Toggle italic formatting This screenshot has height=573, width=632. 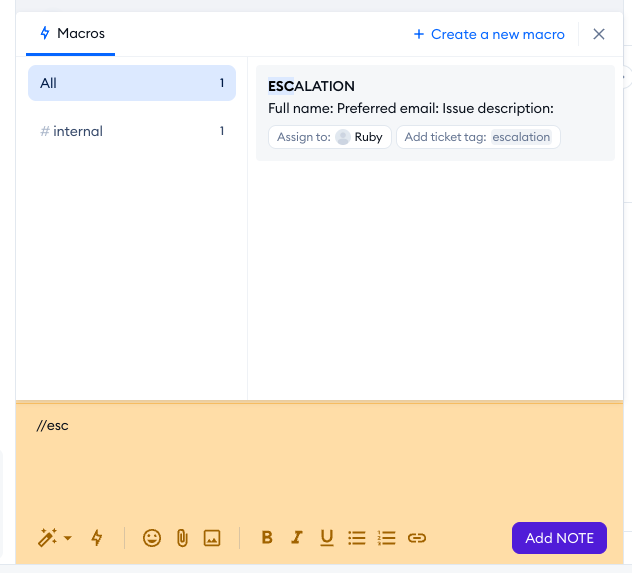tap(297, 538)
